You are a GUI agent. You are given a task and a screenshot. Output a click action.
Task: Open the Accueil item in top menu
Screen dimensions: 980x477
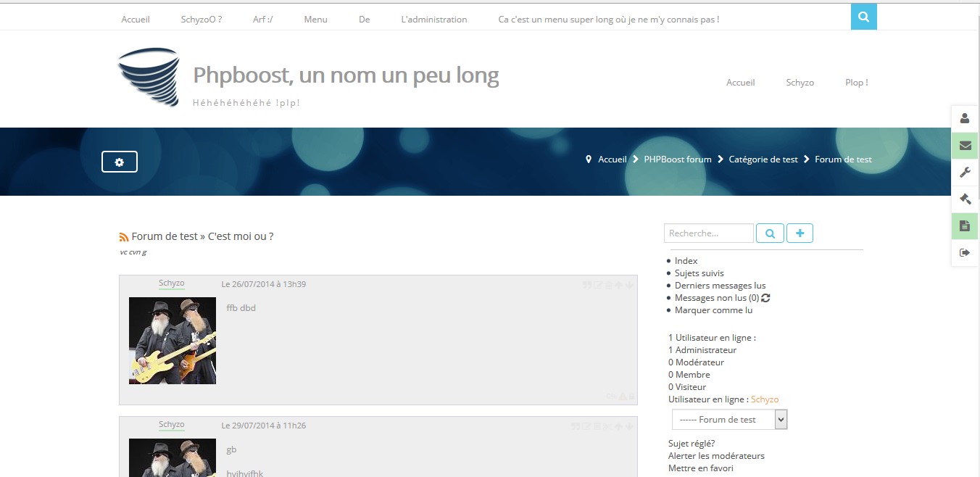pyautogui.click(x=136, y=20)
